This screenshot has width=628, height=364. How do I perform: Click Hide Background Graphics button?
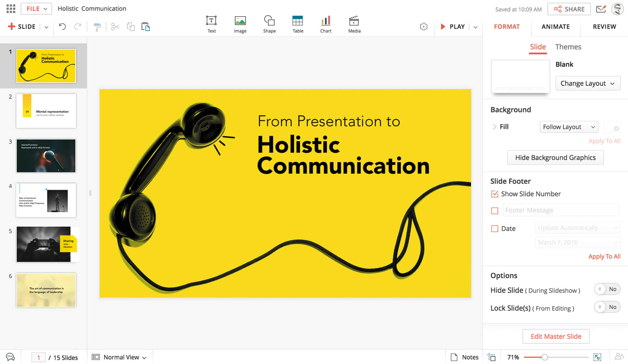tap(555, 158)
